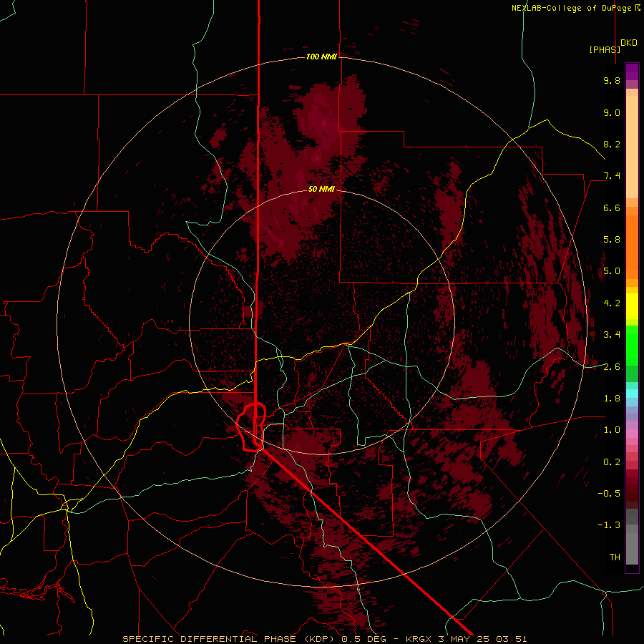Viewport: 644px width, 644px height.
Task: Click the DKD unit label above the legend
Action: pyautogui.click(x=629, y=43)
